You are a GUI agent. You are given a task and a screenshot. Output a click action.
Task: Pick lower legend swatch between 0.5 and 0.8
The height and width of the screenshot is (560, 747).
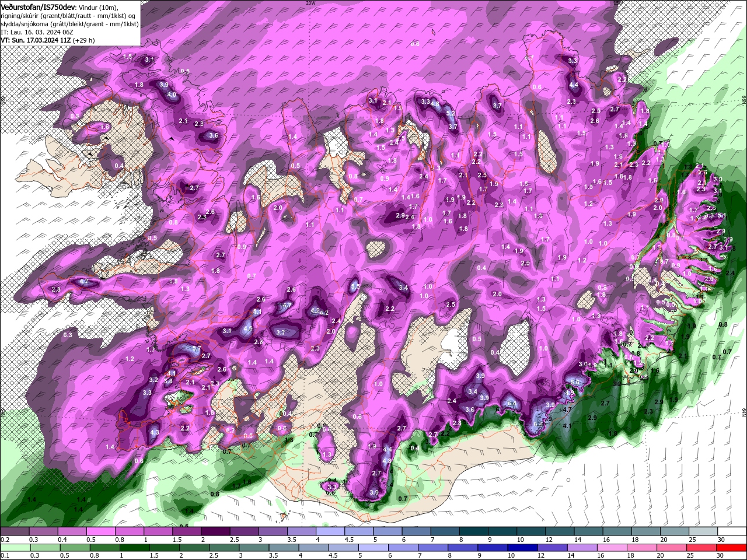click(75, 548)
